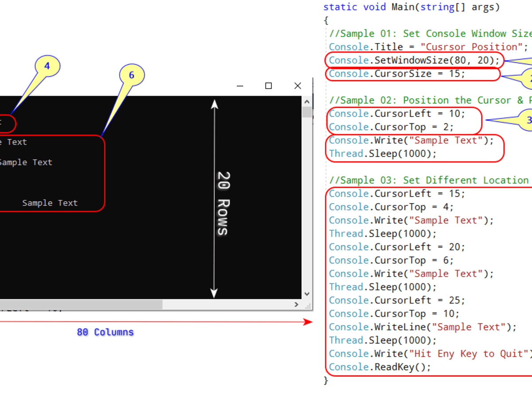Click the vertical scrollbar down arrow
This screenshot has height=399, width=532.
click(306, 294)
